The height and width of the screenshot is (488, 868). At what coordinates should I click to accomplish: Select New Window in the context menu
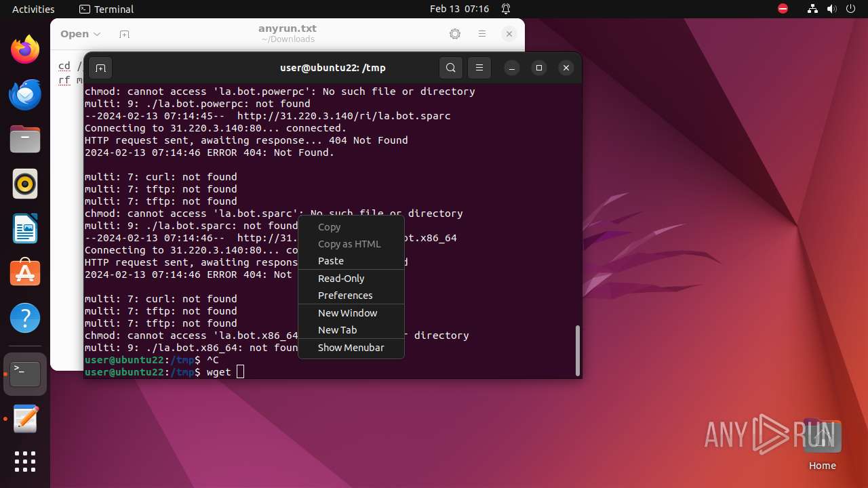coord(351,313)
